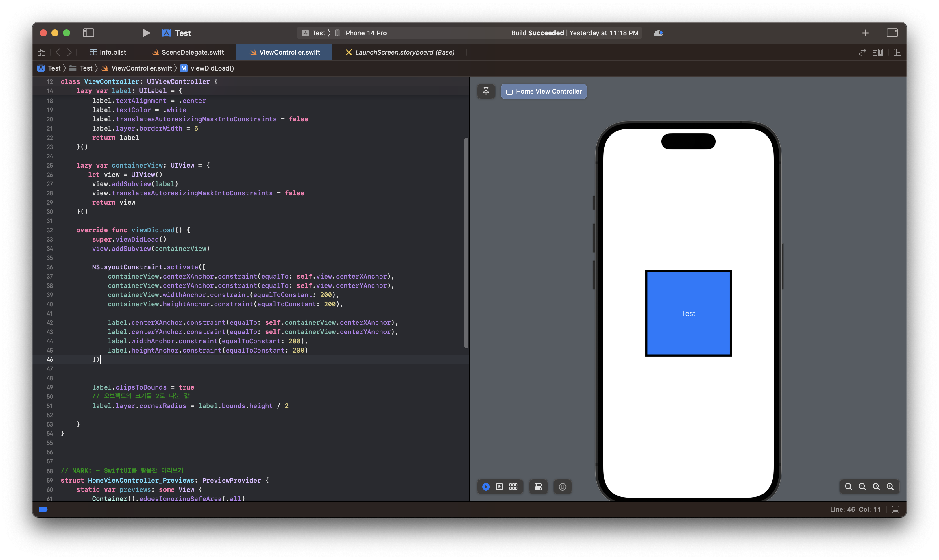Toggle the right inspector panel
The width and height of the screenshot is (939, 560).
(892, 33)
